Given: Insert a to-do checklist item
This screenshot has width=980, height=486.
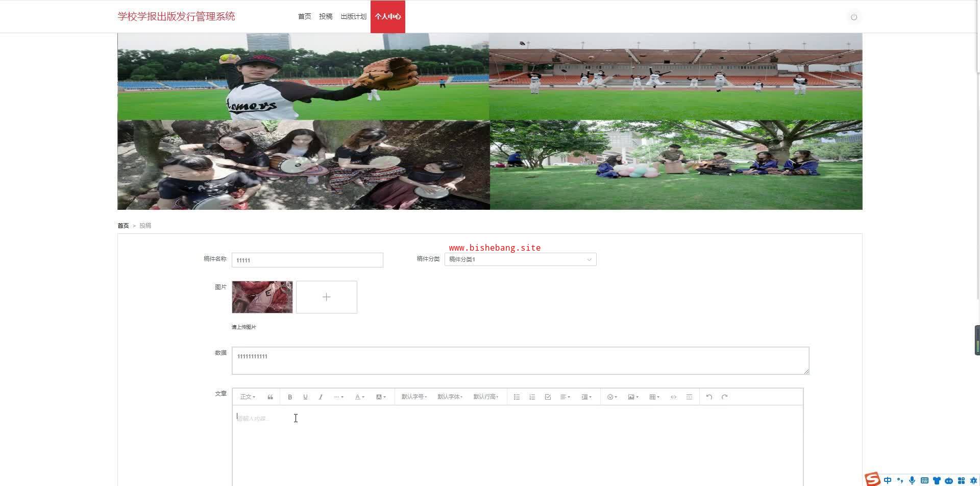Looking at the screenshot, I should pyautogui.click(x=548, y=397).
